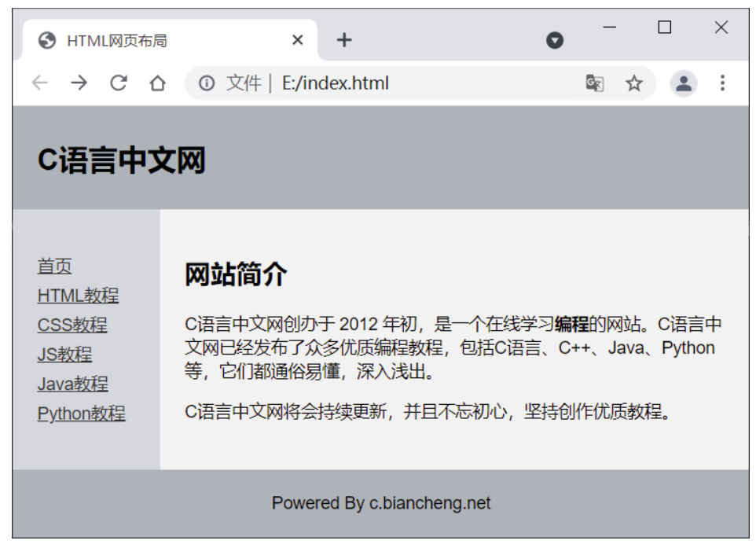
Task: Open the 首页 link
Action: [54, 266]
